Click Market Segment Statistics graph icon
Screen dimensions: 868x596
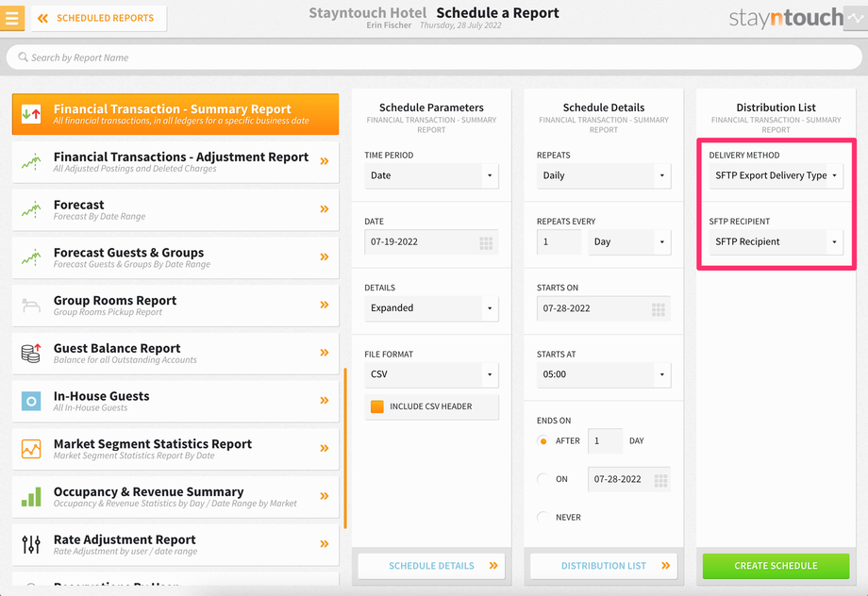31,449
